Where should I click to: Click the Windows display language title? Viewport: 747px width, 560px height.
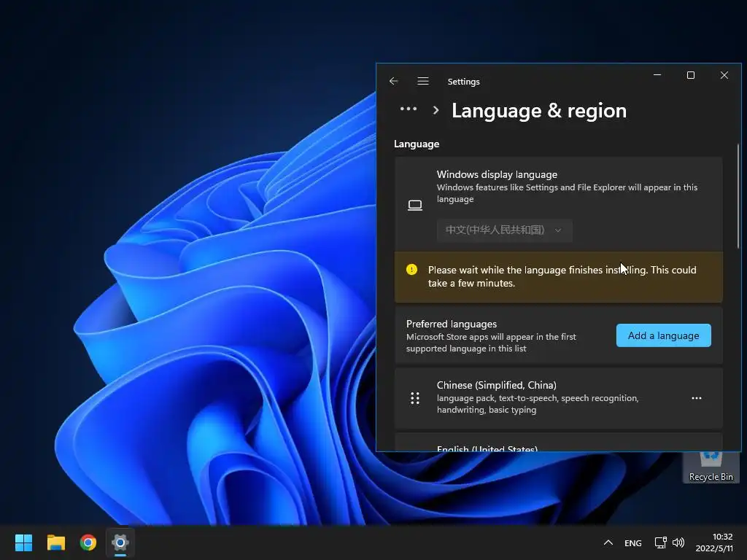tap(497, 174)
